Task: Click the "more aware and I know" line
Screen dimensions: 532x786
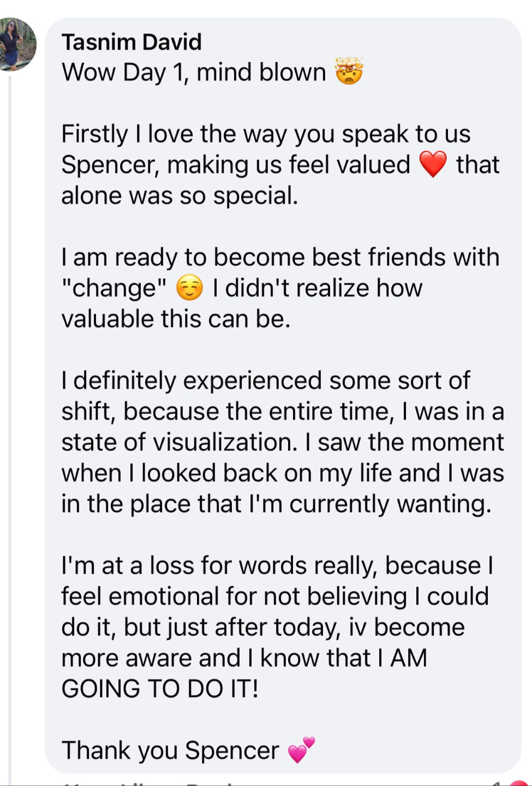Action: (x=244, y=658)
